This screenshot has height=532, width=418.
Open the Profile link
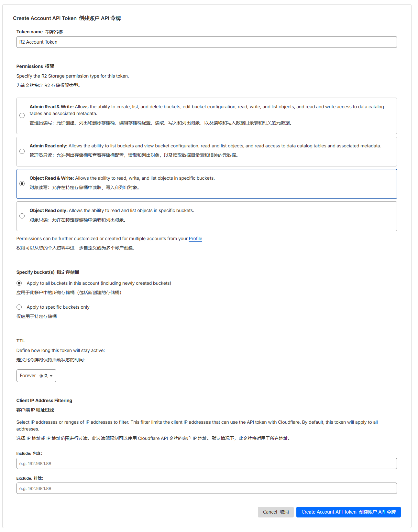195,239
